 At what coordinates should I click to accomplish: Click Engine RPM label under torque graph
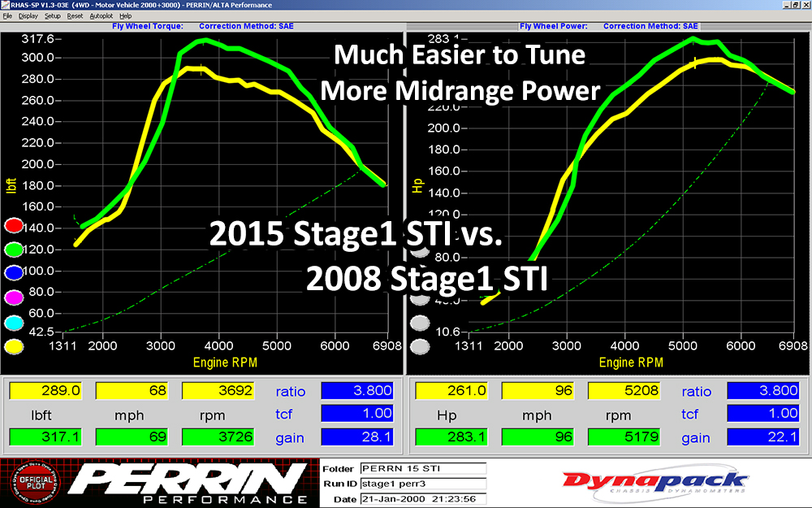pyautogui.click(x=225, y=363)
